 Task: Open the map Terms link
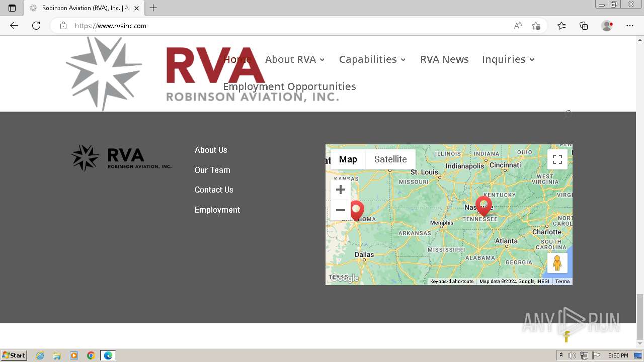tap(562, 282)
